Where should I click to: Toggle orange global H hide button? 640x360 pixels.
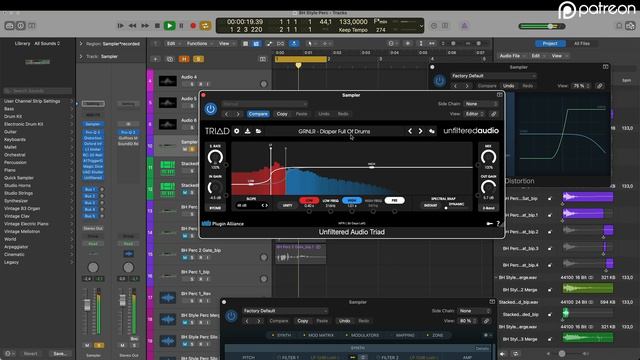[x=184, y=59]
